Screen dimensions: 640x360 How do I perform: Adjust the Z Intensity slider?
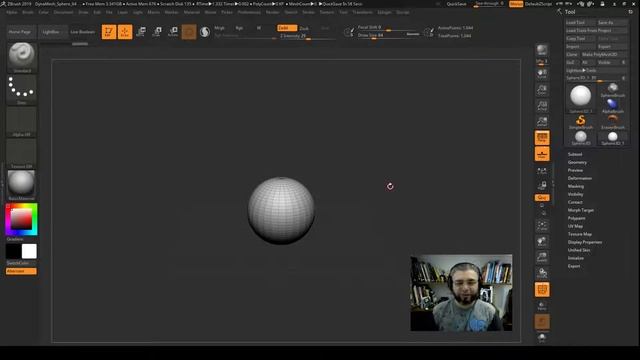pos(307,36)
